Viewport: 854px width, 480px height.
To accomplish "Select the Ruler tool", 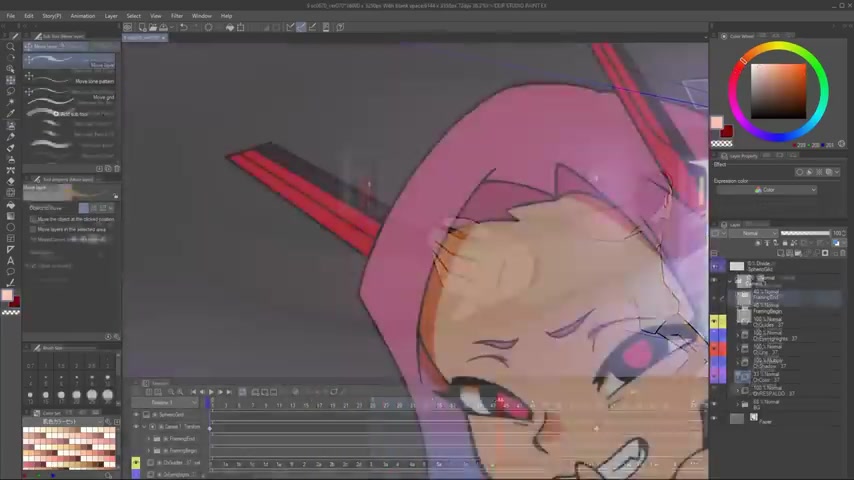I will [10, 250].
